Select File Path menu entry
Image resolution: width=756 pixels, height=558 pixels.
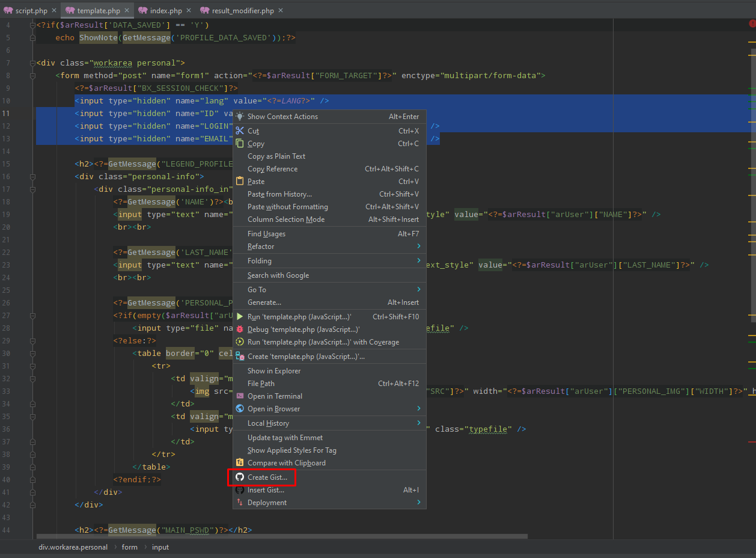point(329,384)
